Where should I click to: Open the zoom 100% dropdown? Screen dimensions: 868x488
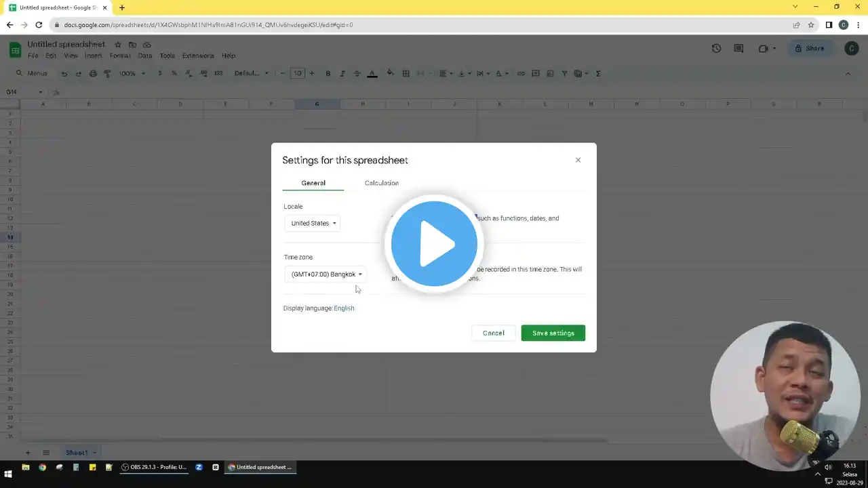tap(132, 73)
